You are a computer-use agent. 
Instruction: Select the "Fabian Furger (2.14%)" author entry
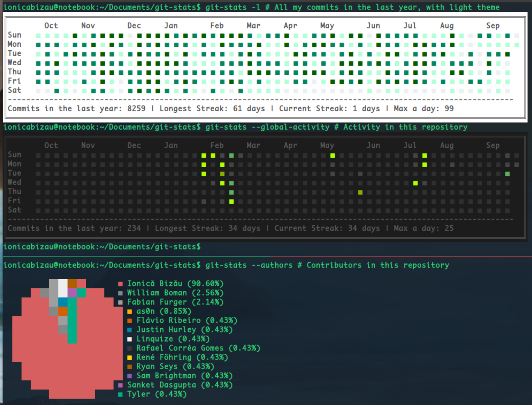[x=175, y=302]
